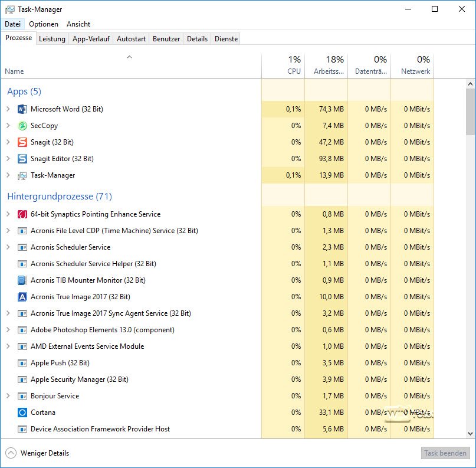Screen dimensions: 476x468
Task: Expand the Snagit (32 Bit) process group
Action: 8,142
